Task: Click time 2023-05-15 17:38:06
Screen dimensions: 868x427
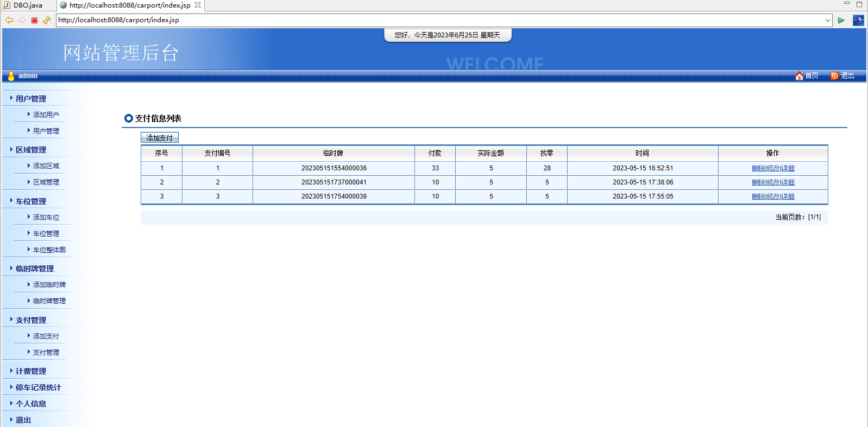Action: tap(643, 182)
